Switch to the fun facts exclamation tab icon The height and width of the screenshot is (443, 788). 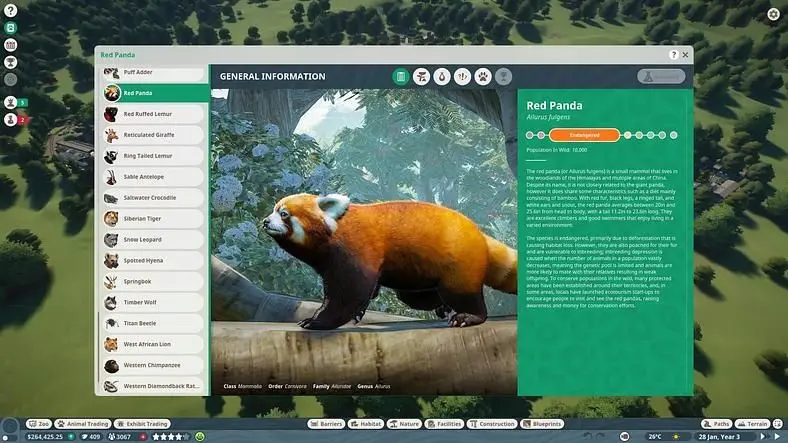462,76
